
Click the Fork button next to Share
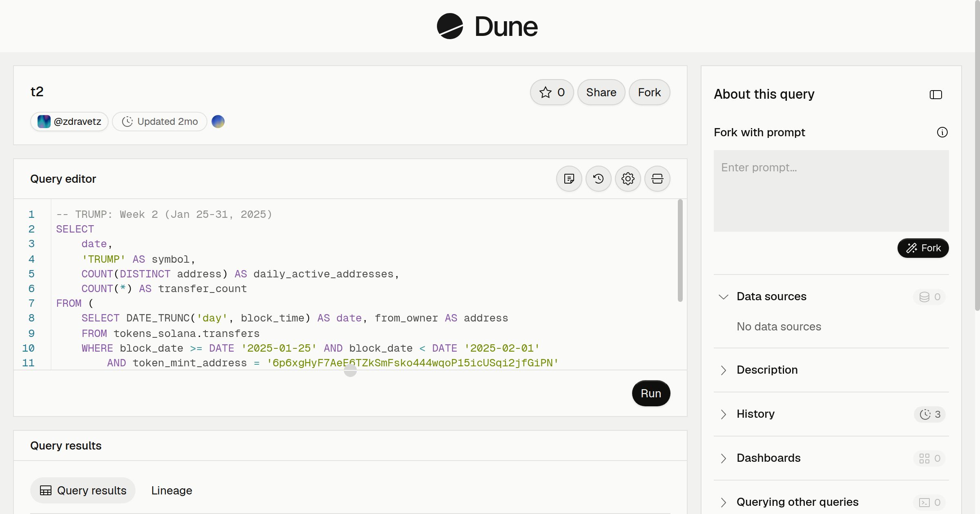click(x=649, y=92)
